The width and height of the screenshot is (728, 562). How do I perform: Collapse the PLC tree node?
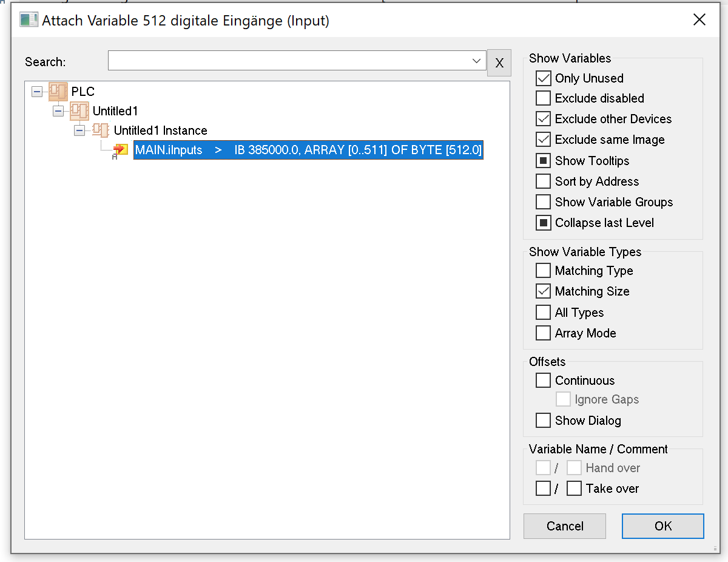[x=38, y=92]
